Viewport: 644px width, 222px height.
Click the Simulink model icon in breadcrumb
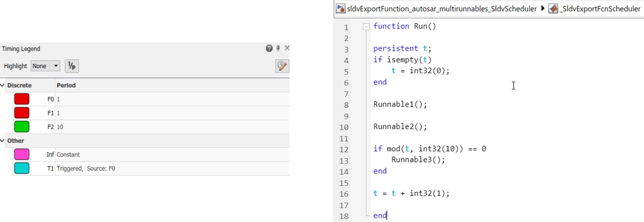[x=340, y=9]
